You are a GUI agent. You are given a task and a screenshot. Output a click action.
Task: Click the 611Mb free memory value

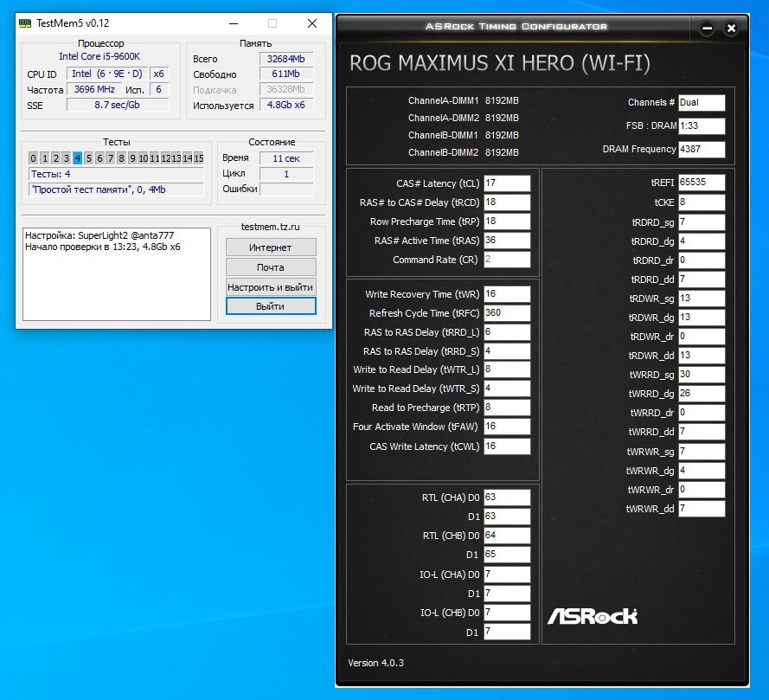pos(286,74)
